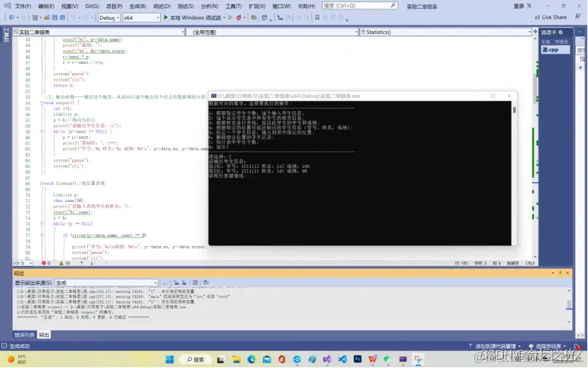Toggle word wrap in output panel
The image size is (588, 368).
(206, 282)
